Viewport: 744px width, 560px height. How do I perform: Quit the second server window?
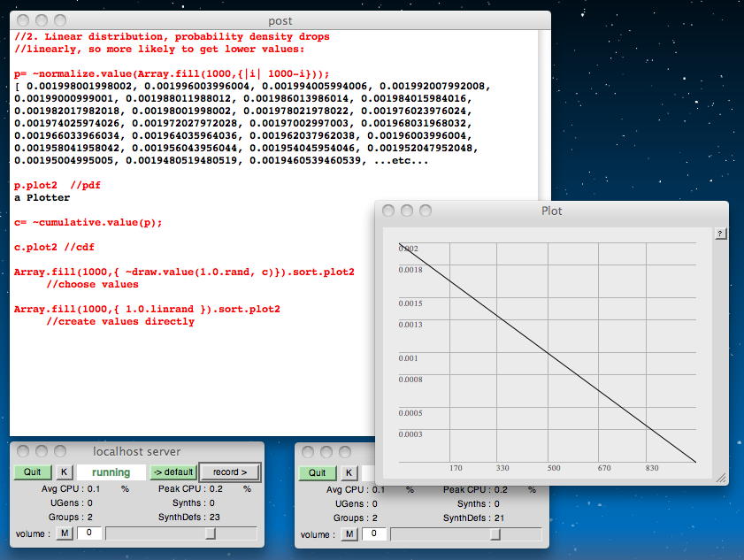(x=318, y=472)
